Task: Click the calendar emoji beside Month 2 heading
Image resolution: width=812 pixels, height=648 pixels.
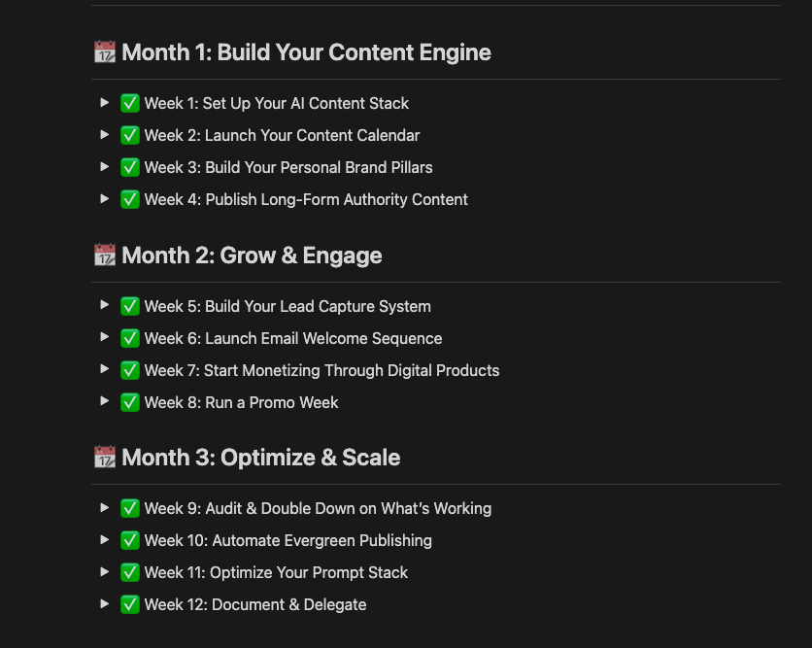Action: pyautogui.click(x=105, y=255)
